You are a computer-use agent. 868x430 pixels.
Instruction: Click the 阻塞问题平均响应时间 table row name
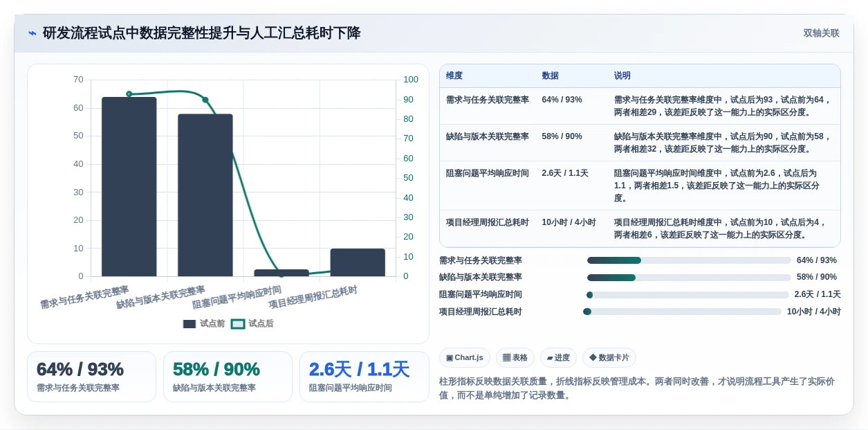(488, 173)
